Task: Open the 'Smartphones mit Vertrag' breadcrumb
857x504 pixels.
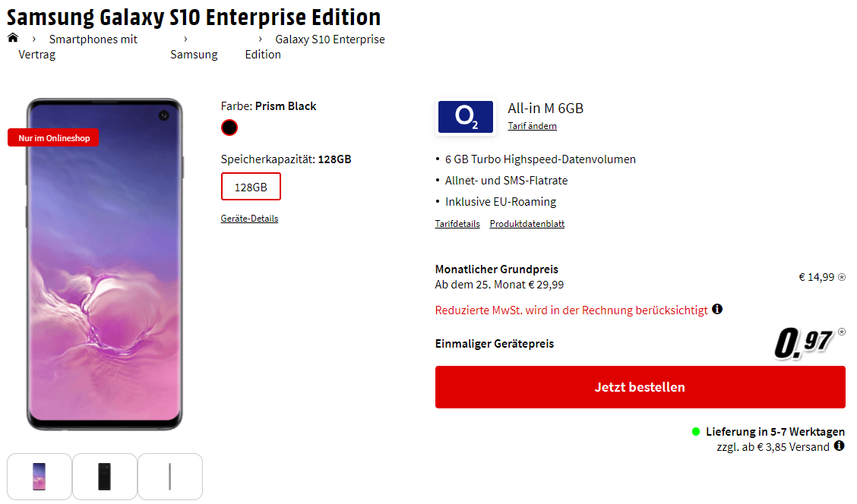Action: 93,39
